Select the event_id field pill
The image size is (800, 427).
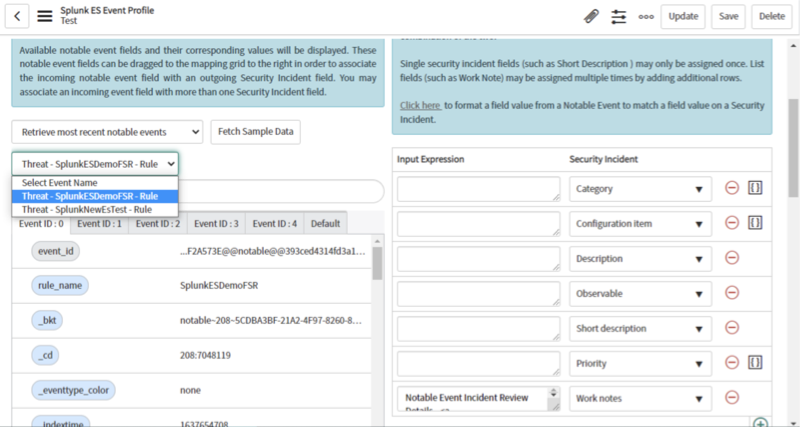(56, 251)
